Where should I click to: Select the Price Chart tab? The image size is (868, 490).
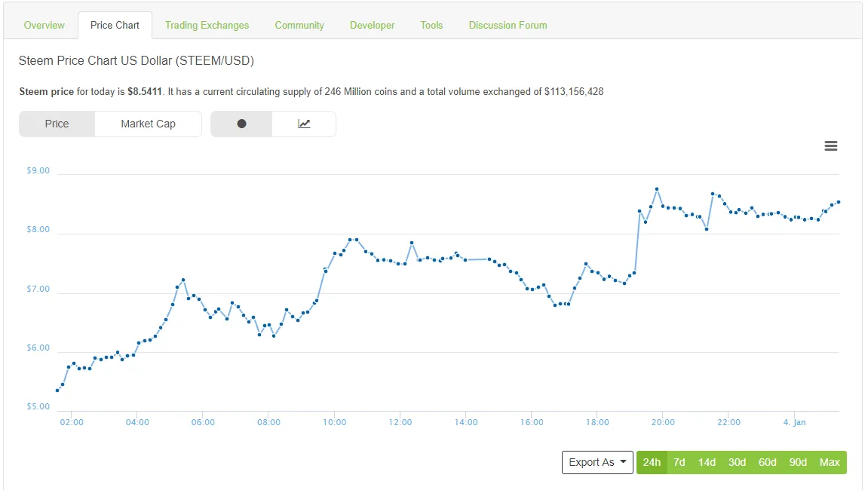pos(115,26)
